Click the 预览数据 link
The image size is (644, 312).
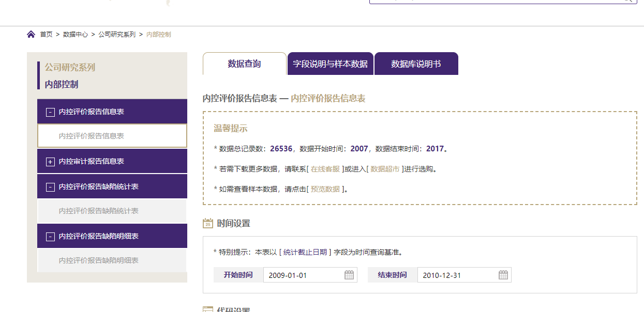tap(325, 189)
